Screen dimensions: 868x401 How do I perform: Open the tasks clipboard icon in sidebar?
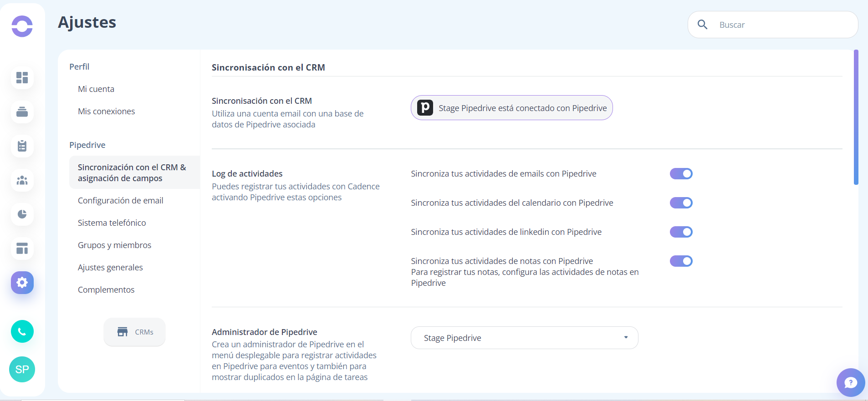coord(22,146)
